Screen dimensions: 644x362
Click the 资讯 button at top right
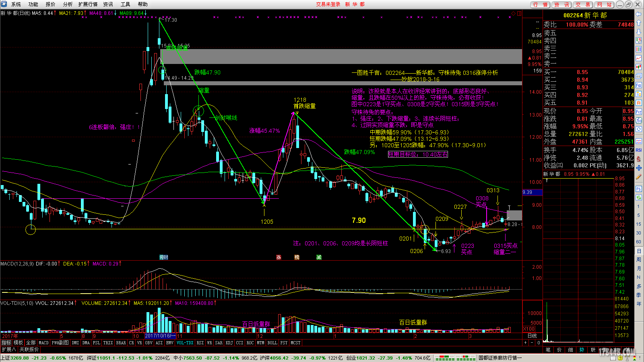pos(561,4)
